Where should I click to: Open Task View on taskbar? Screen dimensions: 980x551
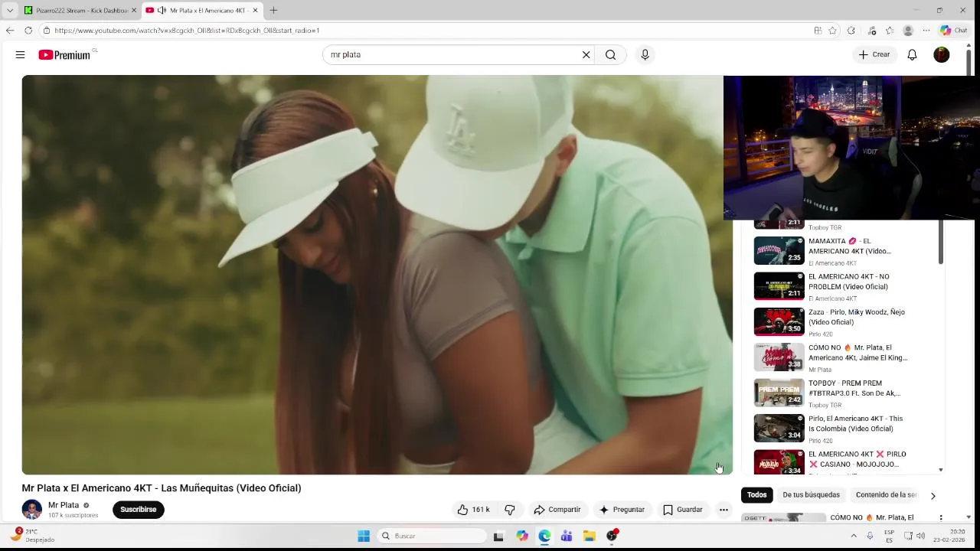click(x=498, y=536)
